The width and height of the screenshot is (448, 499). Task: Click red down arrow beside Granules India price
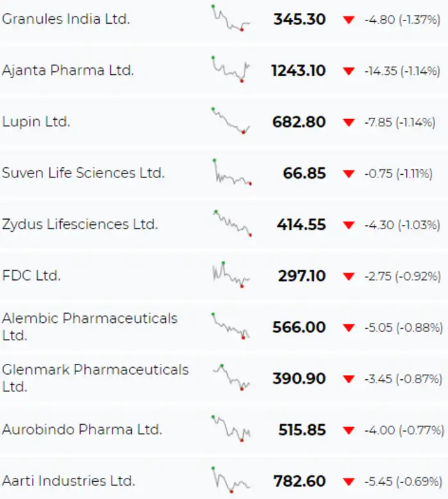(x=348, y=20)
